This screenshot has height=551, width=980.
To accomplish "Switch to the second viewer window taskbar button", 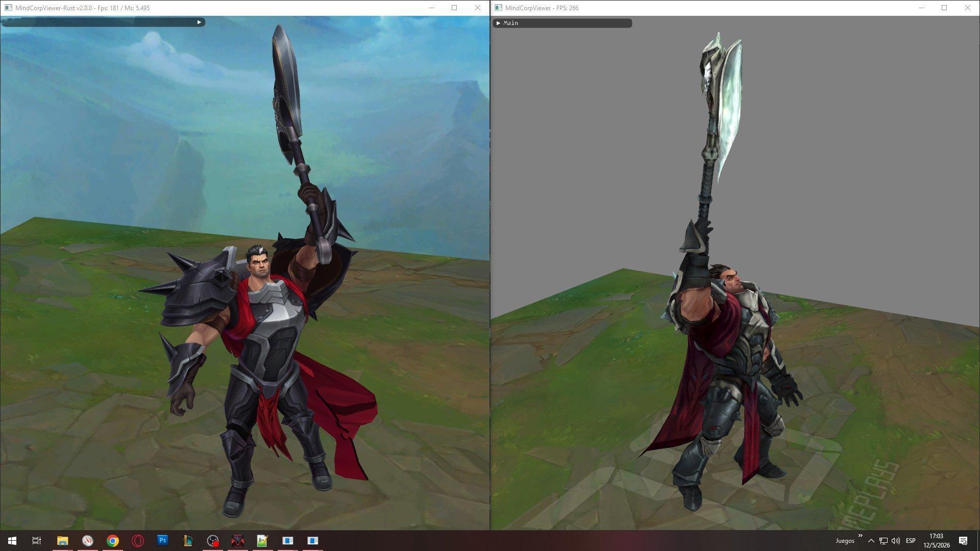I will 313,541.
